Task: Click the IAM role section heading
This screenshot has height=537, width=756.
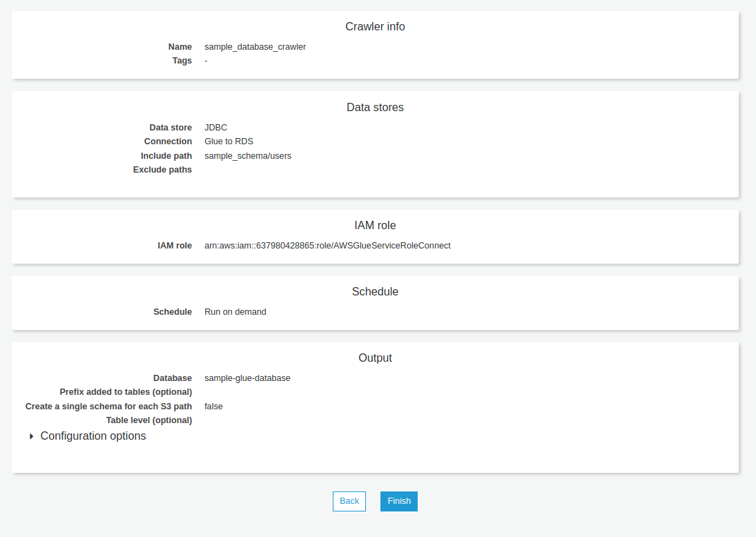Action: coord(375,226)
